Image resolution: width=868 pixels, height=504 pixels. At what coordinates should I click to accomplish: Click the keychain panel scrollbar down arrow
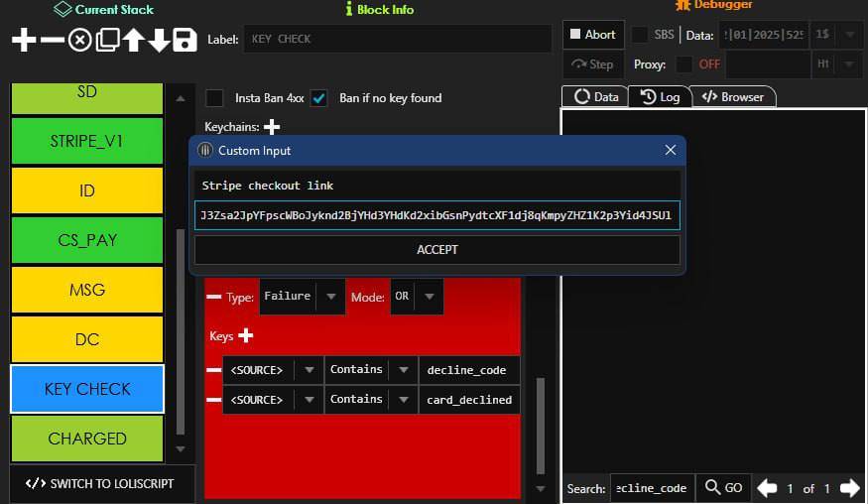click(x=541, y=489)
